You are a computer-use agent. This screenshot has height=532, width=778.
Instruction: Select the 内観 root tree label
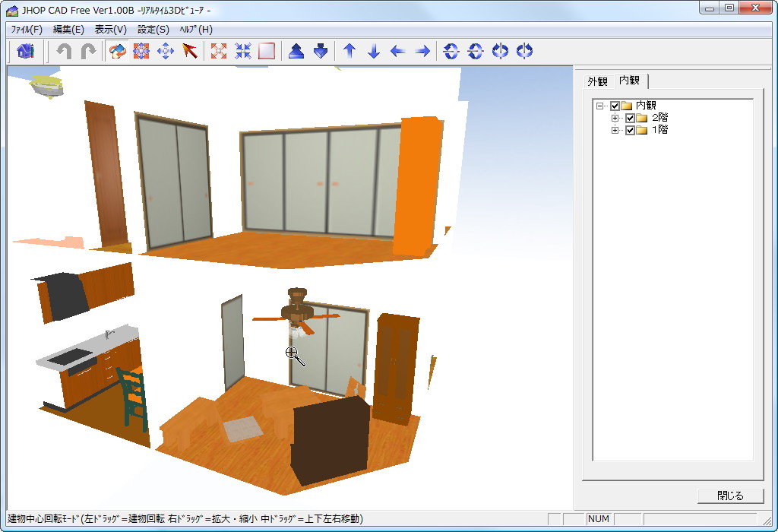click(646, 105)
